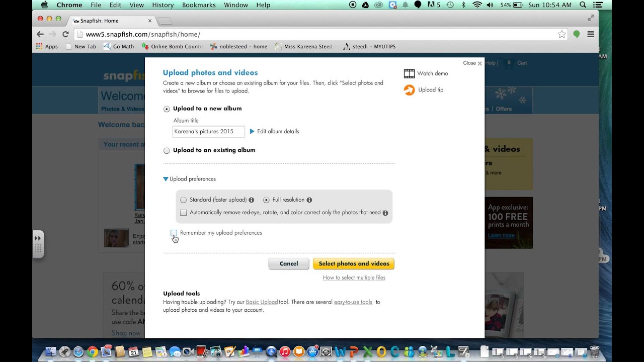The height and width of the screenshot is (362, 644).
Task: Open the Apps bookmarks shortcut
Action: click(x=47, y=46)
